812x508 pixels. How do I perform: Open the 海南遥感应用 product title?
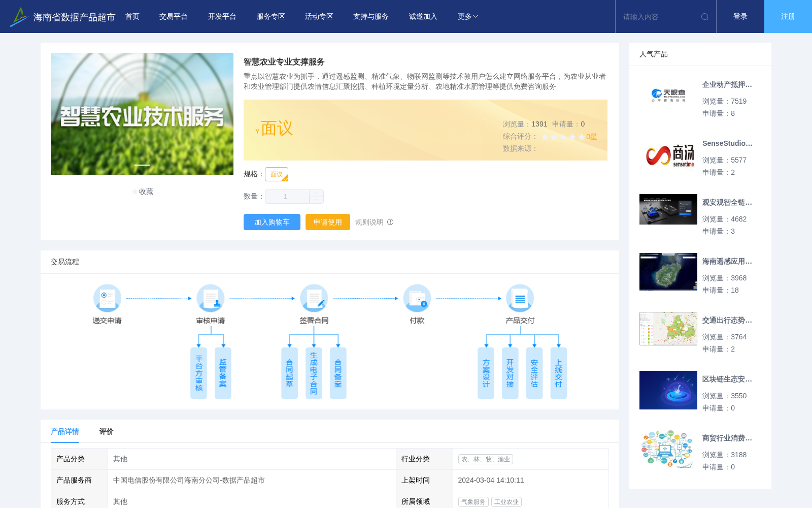[x=727, y=261]
